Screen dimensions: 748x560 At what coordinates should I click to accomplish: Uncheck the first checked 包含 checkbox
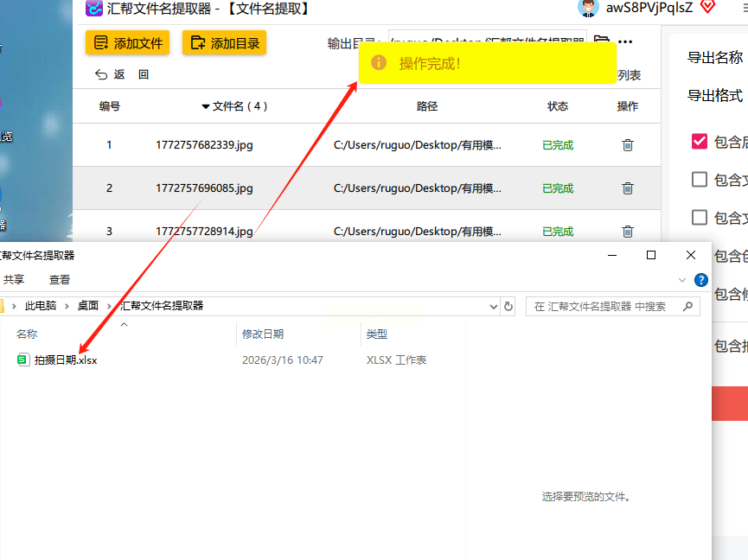[700, 141]
